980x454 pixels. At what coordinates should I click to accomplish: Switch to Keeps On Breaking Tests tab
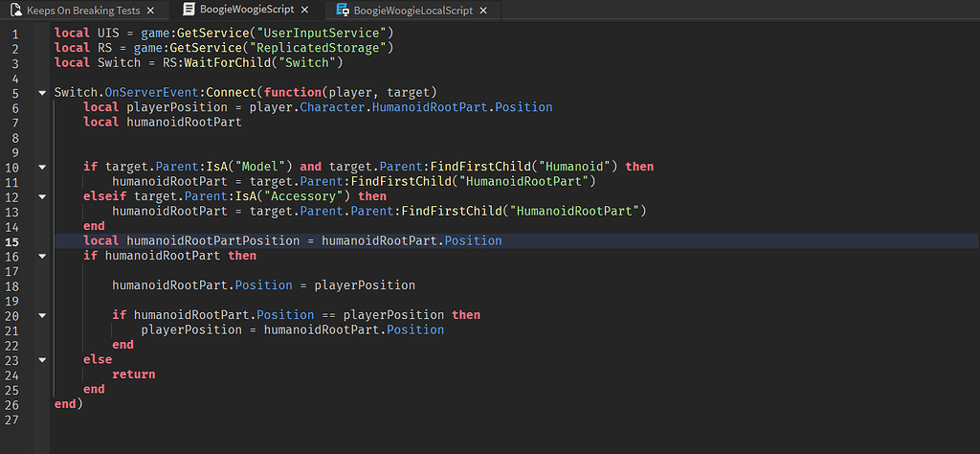tap(84, 10)
